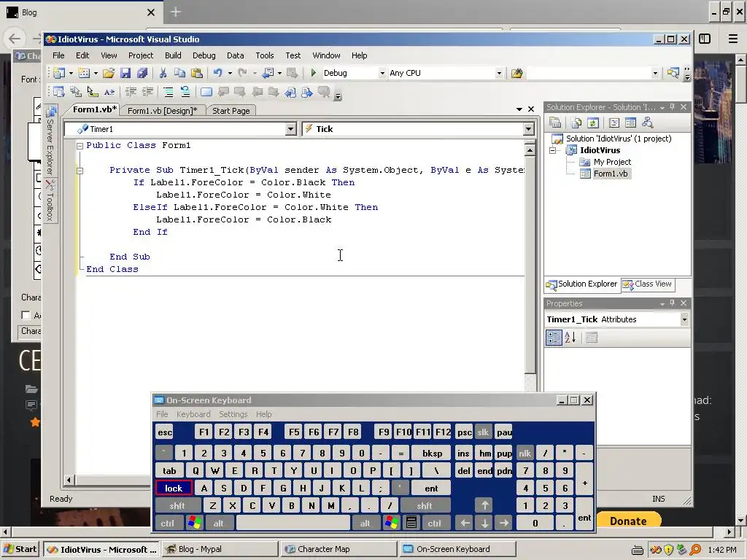
Task: Click the Display Word Completion icon
Action: pyautogui.click(x=109, y=92)
